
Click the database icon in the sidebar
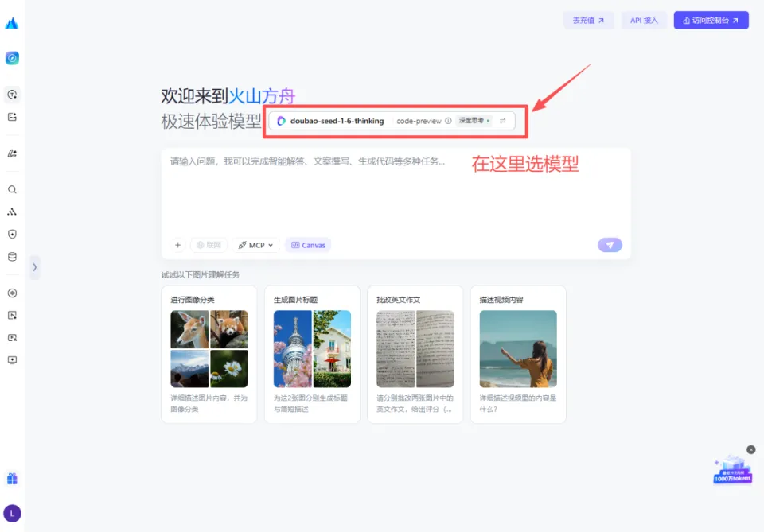pyautogui.click(x=11, y=256)
